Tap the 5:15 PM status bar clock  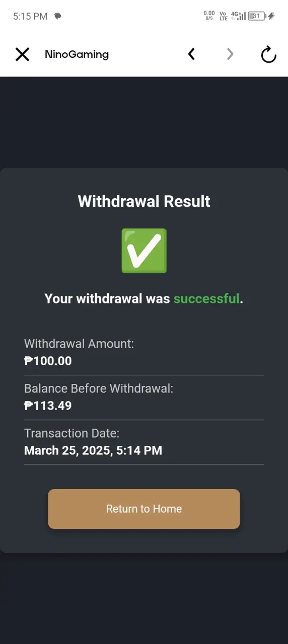[30, 16]
